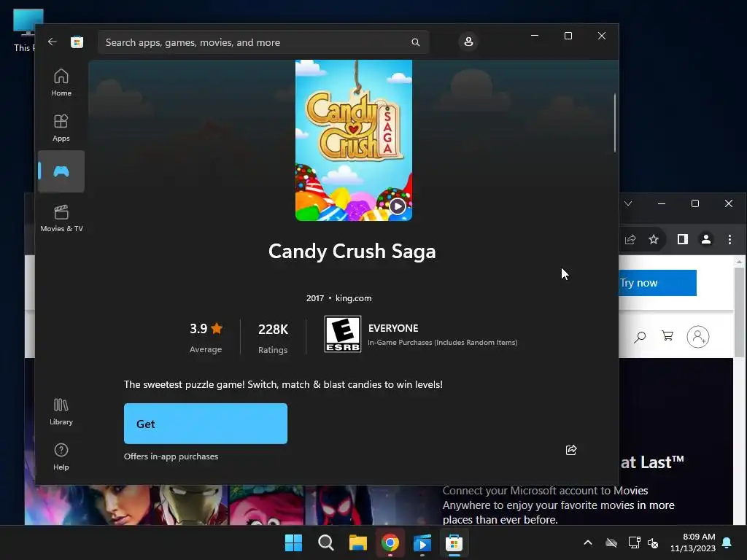Click the search magnifier in Store search box
This screenshot has width=747, height=560.
(415, 42)
